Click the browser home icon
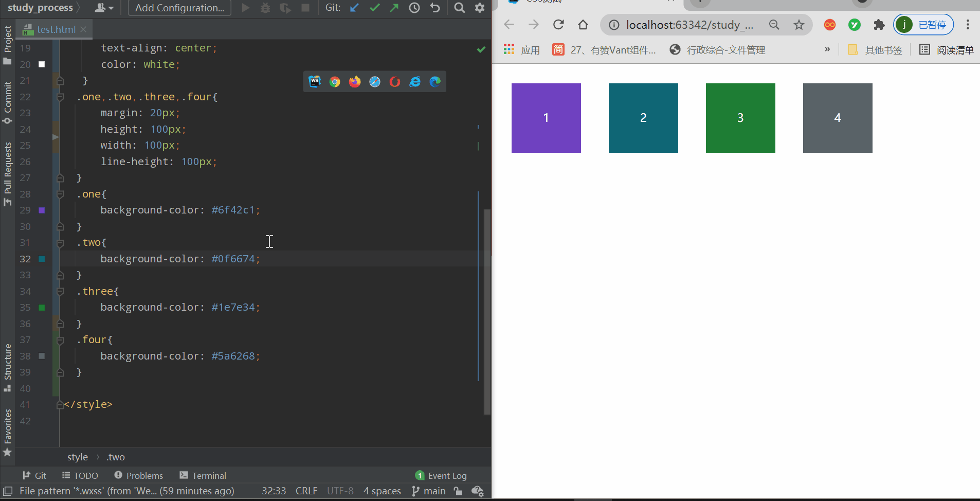The height and width of the screenshot is (501, 980). click(x=583, y=25)
